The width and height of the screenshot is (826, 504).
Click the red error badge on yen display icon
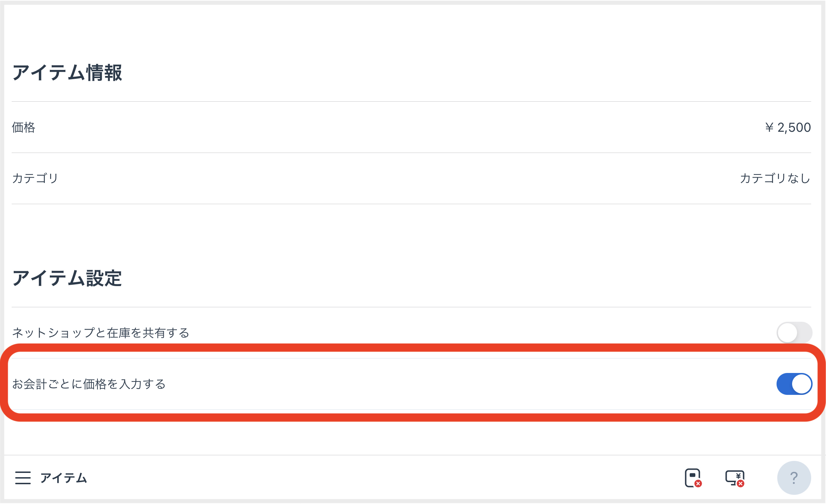pyautogui.click(x=741, y=484)
